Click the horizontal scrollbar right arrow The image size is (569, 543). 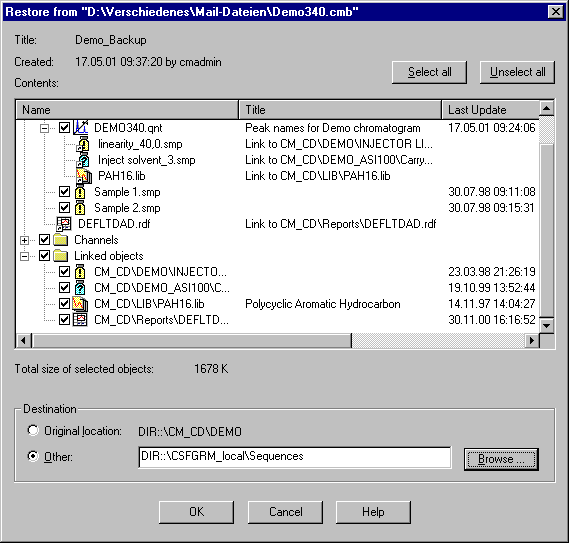[x=532, y=340]
